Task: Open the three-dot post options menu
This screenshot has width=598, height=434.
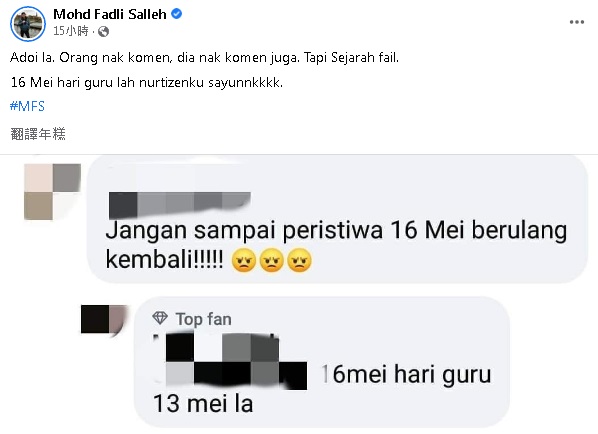Action: tap(577, 22)
